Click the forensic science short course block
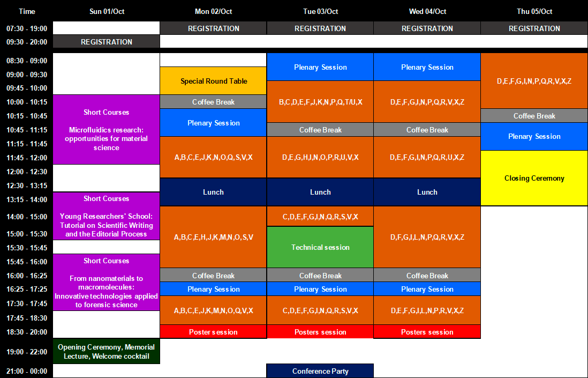Viewport: 588px width, 378px height. [106, 283]
